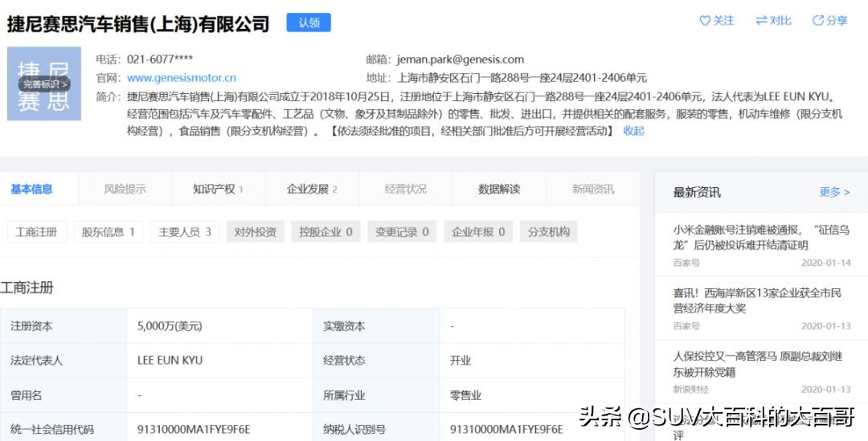Image resolution: width=868 pixels, height=441 pixels.
Task: Click the 控股企业 0 sub-tab
Action: 326,232
